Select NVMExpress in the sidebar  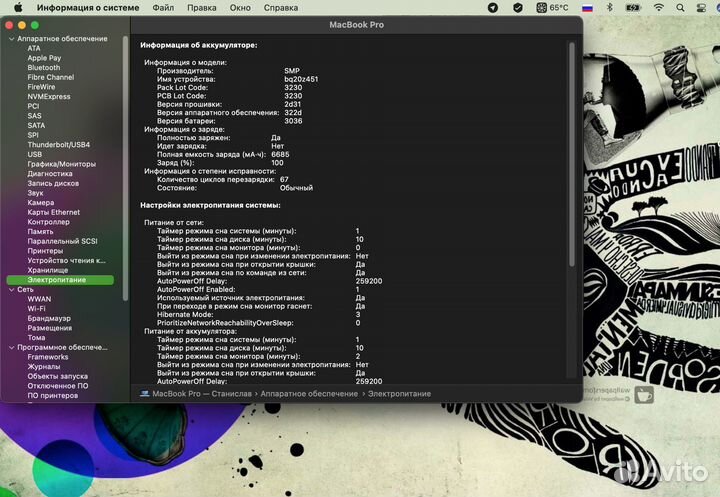pyautogui.click(x=49, y=96)
